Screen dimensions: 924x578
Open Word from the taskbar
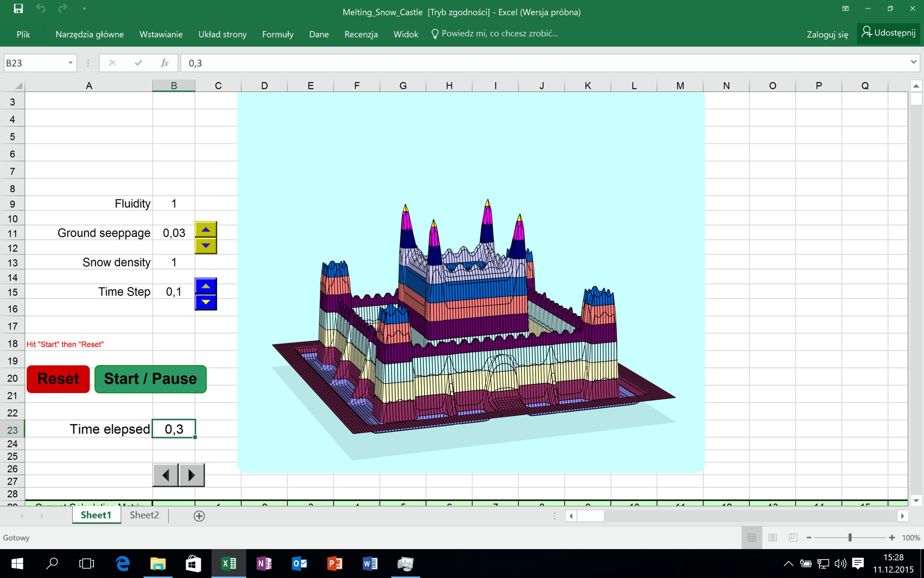click(370, 564)
